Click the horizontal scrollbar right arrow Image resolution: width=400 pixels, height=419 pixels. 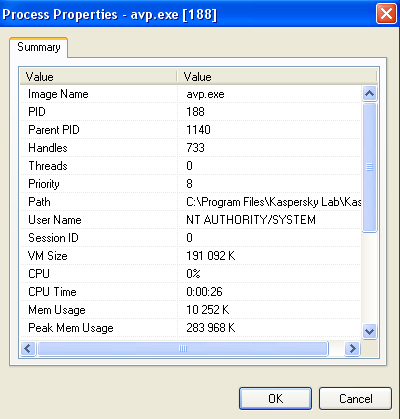[352, 349]
